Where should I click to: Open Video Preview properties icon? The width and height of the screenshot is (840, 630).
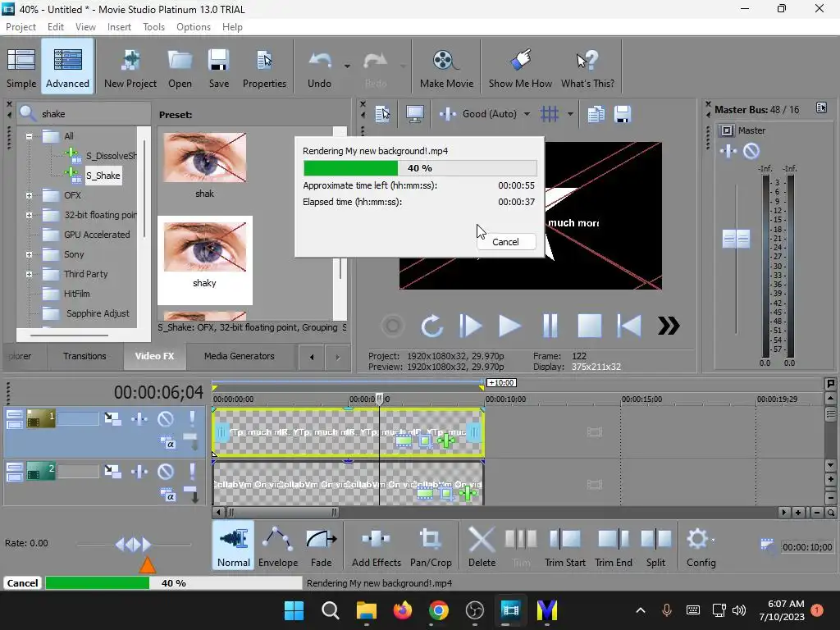pyautogui.click(x=382, y=113)
